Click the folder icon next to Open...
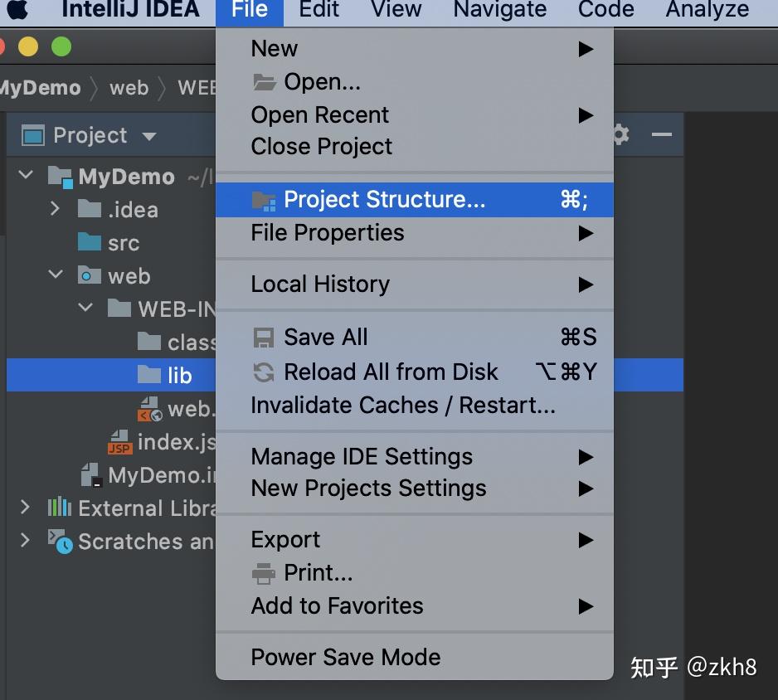The image size is (778, 700). click(262, 80)
